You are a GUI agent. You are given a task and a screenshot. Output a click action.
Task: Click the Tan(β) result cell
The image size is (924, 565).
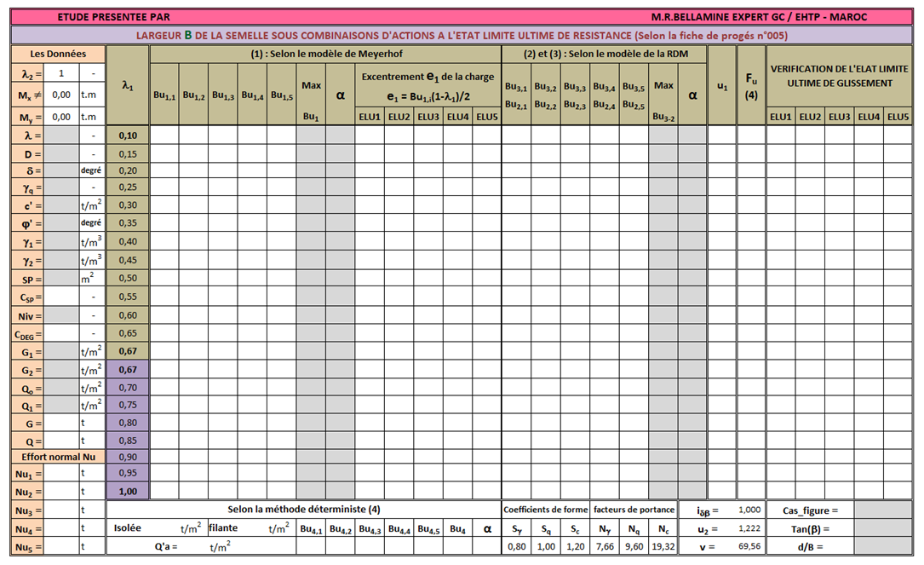tap(883, 528)
